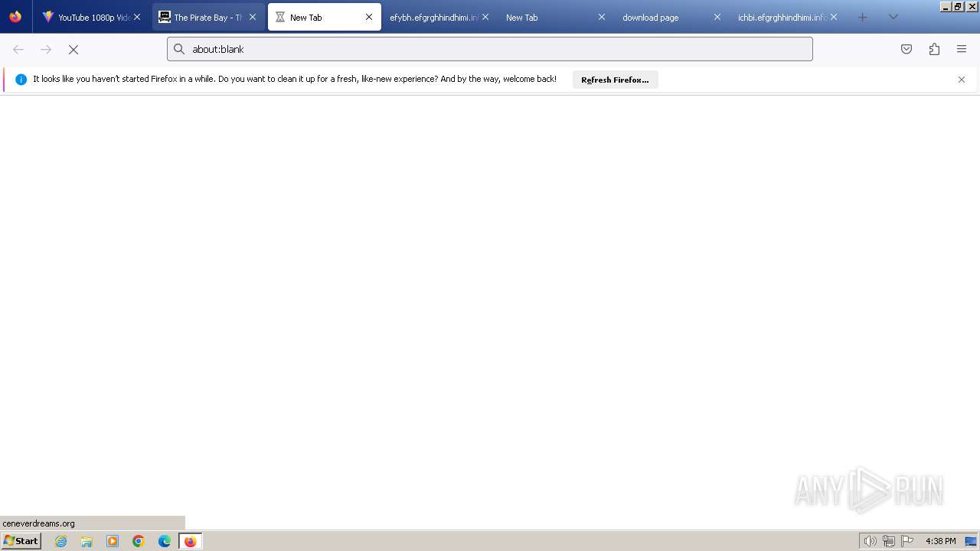
Task: Open the Firefox application menu
Action: (x=962, y=49)
